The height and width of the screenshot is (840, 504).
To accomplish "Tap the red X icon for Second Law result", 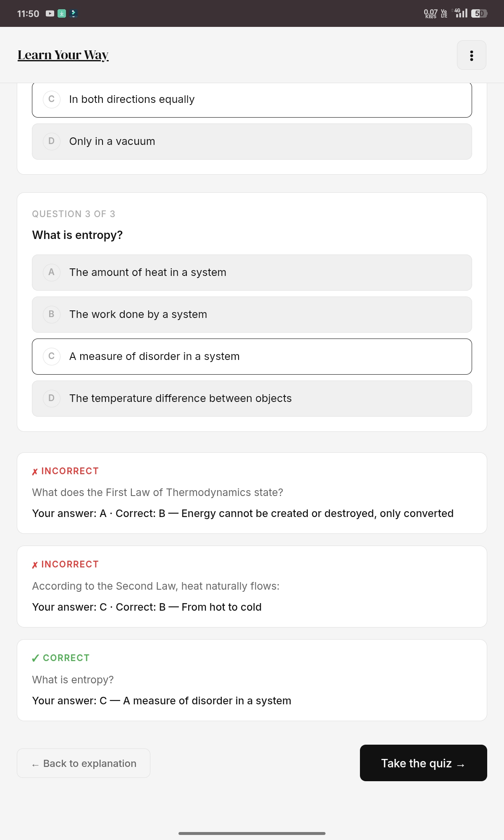I will coord(35,565).
